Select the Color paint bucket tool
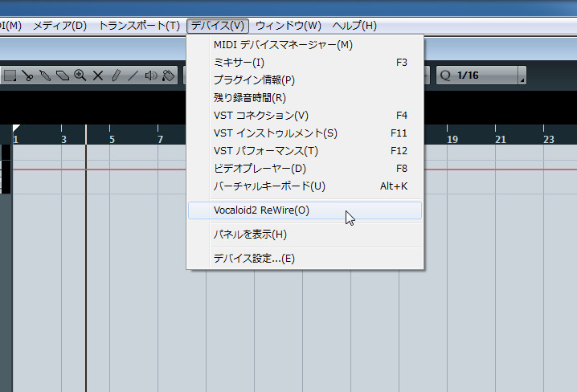This screenshot has width=577, height=392. pos(169,76)
